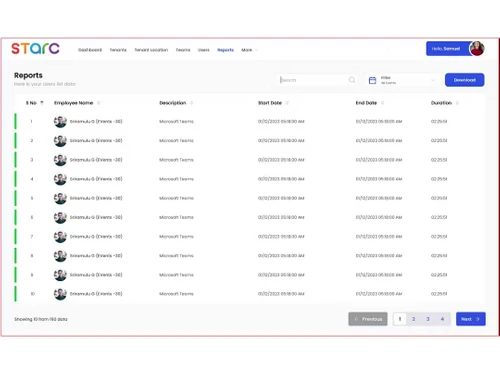
Task: Select employee name in row 5
Action: click(96, 198)
